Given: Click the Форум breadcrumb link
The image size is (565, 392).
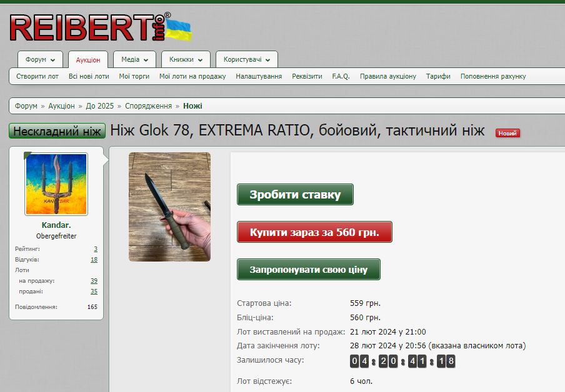Looking at the screenshot, I should 26,106.
